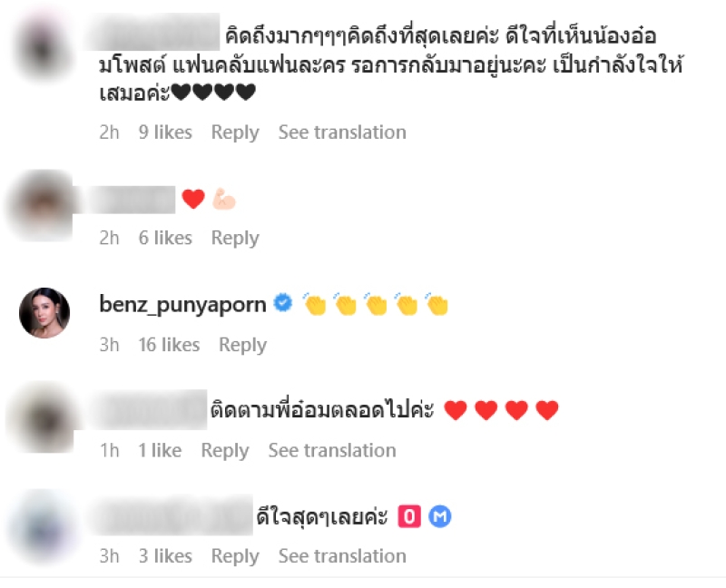
Task: Open benz_punyaporn profile picture
Action: point(44,313)
